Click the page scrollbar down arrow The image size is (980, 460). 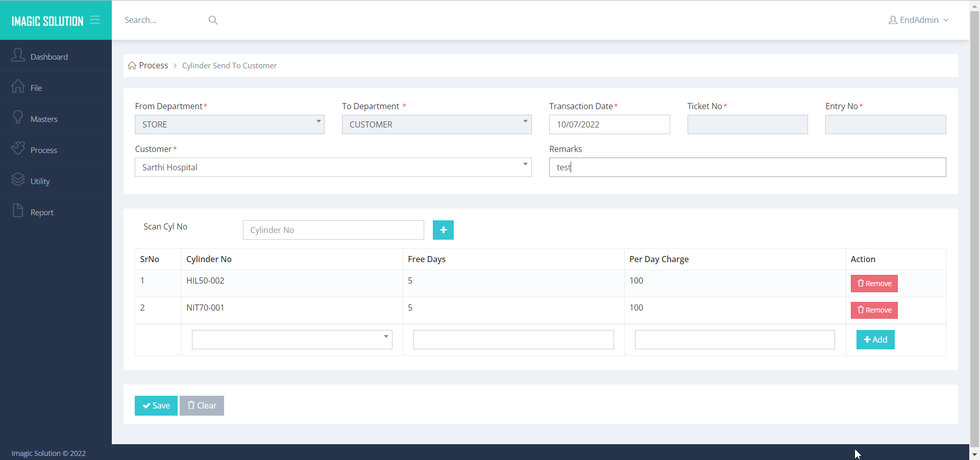tap(974, 454)
